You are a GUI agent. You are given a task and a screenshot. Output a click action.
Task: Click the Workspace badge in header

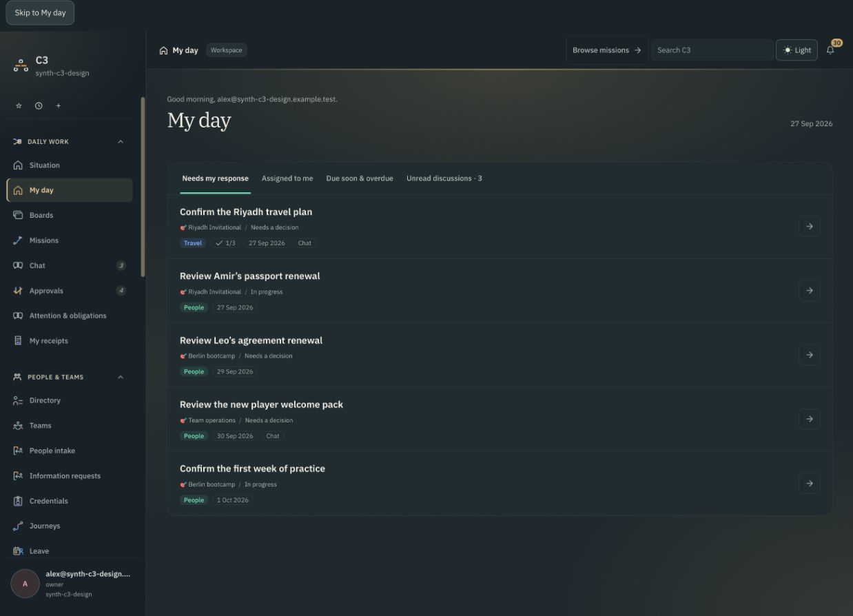click(x=227, y=50)
